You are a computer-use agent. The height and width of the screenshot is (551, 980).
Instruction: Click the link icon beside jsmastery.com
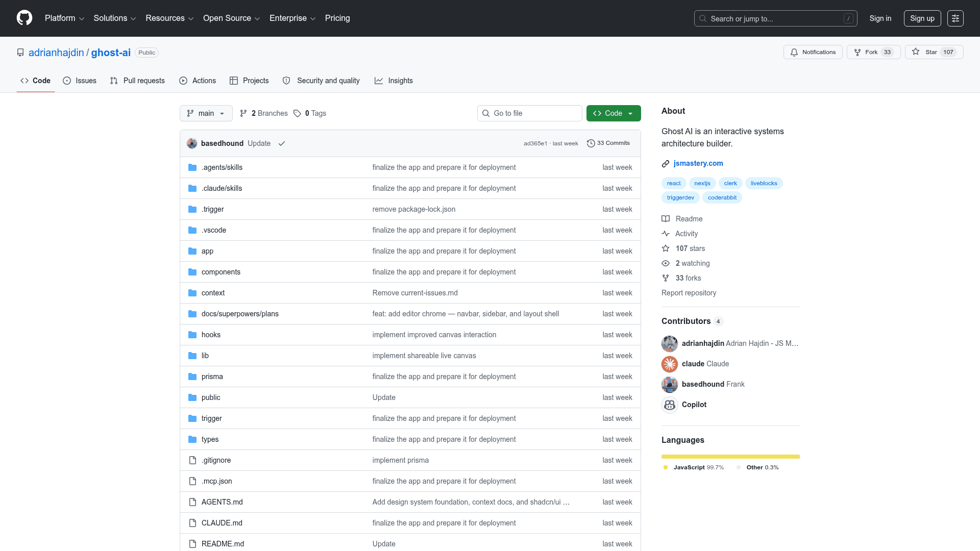(666, 164)
